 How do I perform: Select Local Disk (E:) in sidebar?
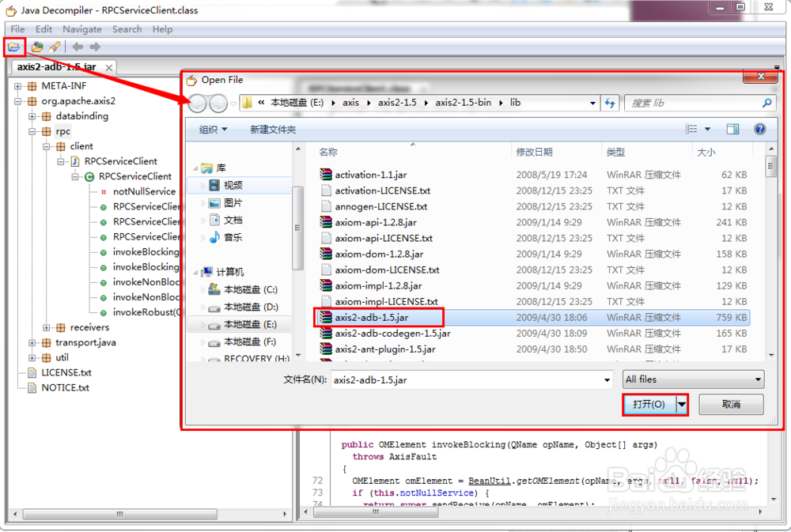click(250, 324)
